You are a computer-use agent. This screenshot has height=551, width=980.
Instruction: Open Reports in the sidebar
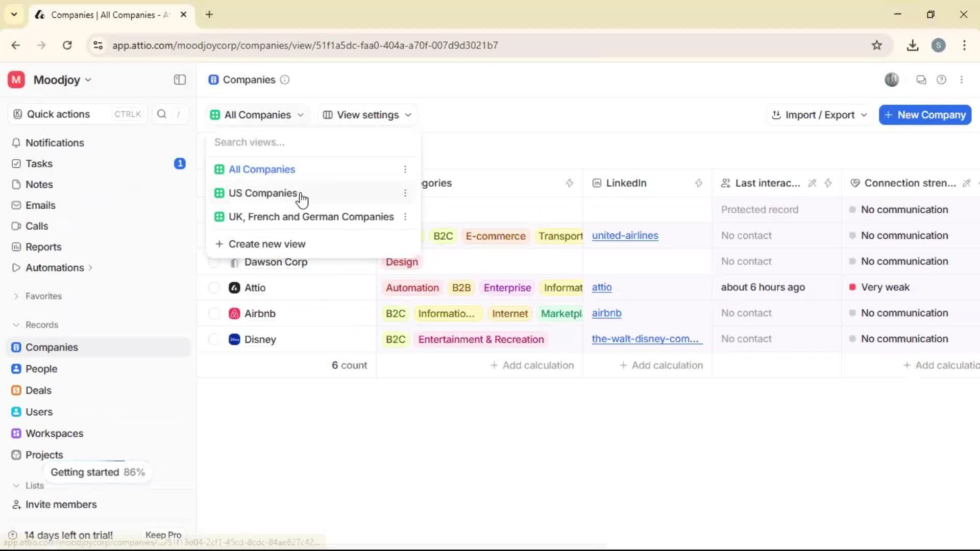[x=43, y=247]
